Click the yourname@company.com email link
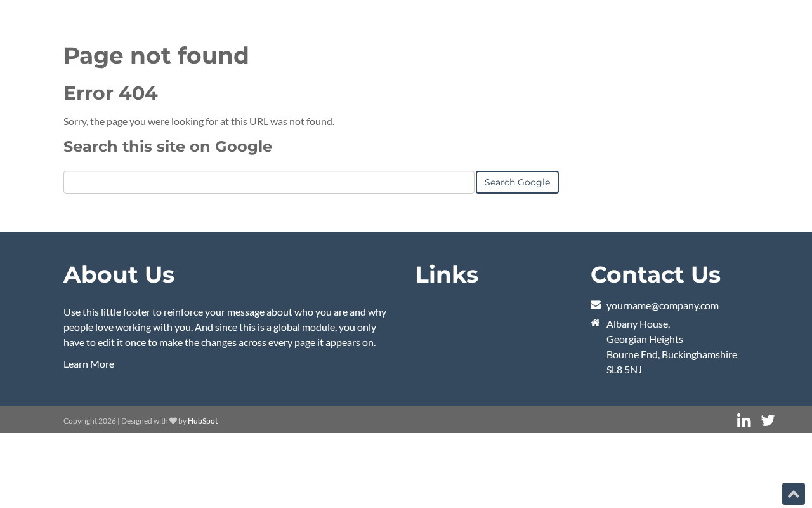 [x=662, y=305]
